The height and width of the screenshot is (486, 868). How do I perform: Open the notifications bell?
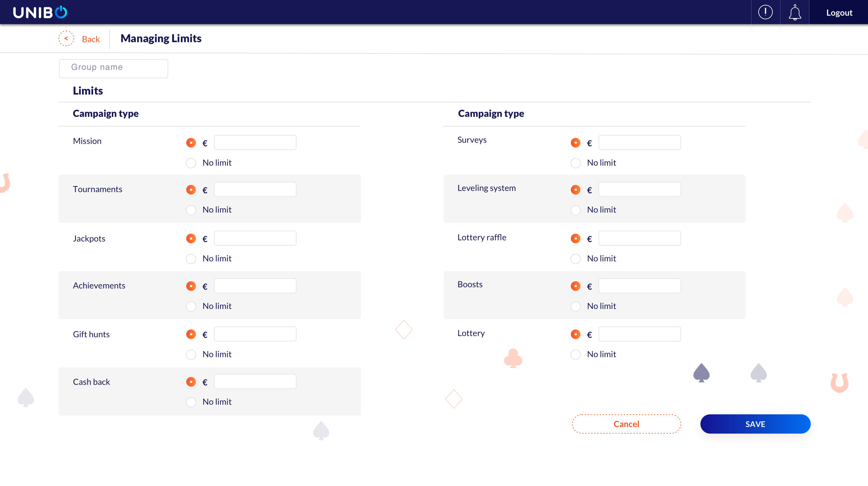pos(794,12)
